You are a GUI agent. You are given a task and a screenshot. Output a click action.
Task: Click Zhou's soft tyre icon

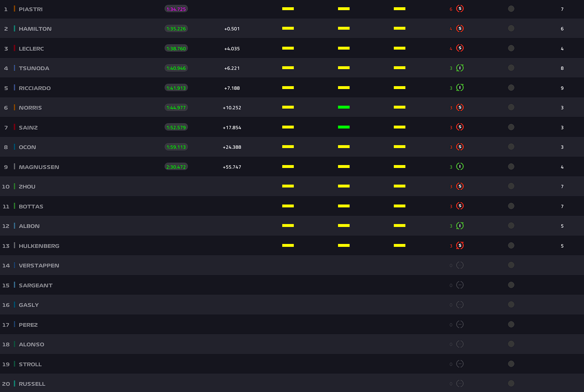coord(460,186)
